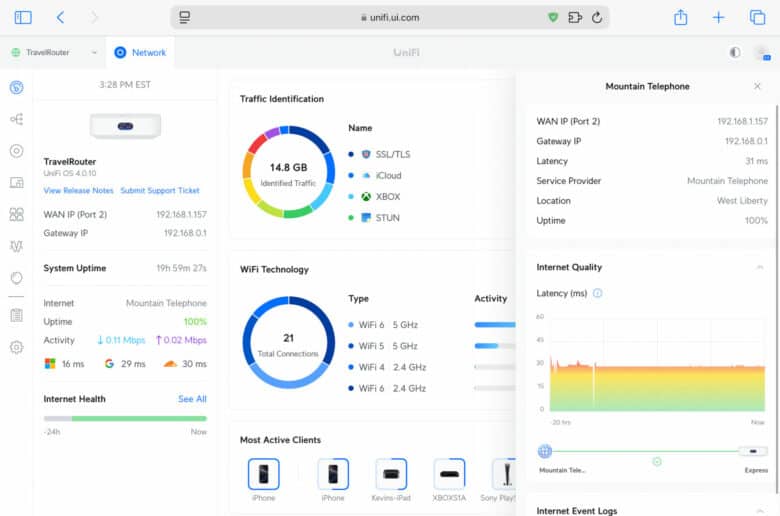The width and height of the screenshot is (780, 516).
Task: Open the Topology sidebar icon
Action: tap(16, 119)
